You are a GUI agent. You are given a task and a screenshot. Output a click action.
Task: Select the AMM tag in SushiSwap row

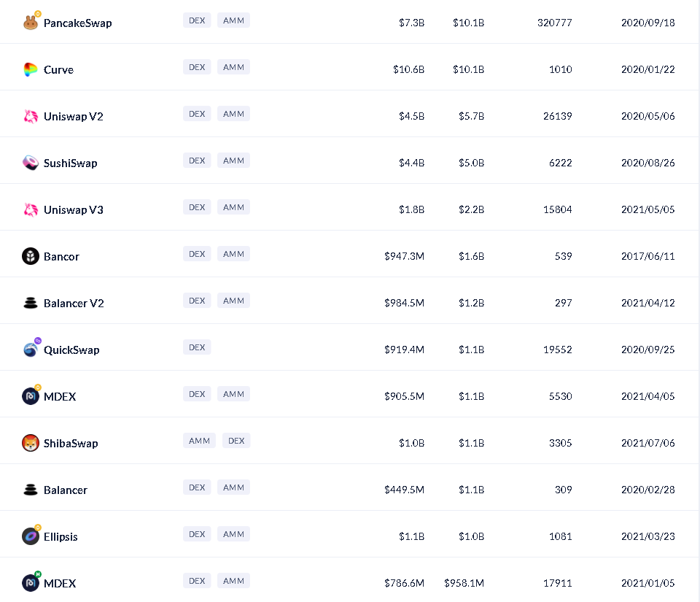click(233, 161)
